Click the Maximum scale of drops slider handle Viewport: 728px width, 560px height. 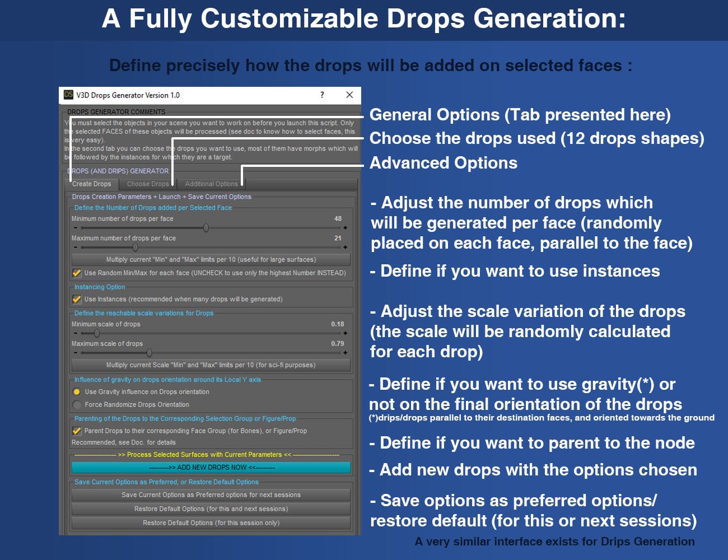[148, 352]
